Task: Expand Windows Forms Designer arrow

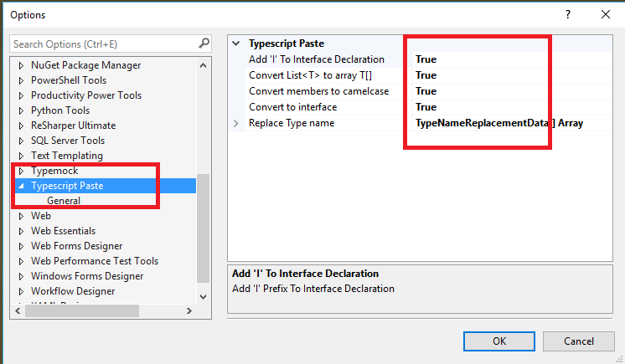Action: [x=21, y=276]
